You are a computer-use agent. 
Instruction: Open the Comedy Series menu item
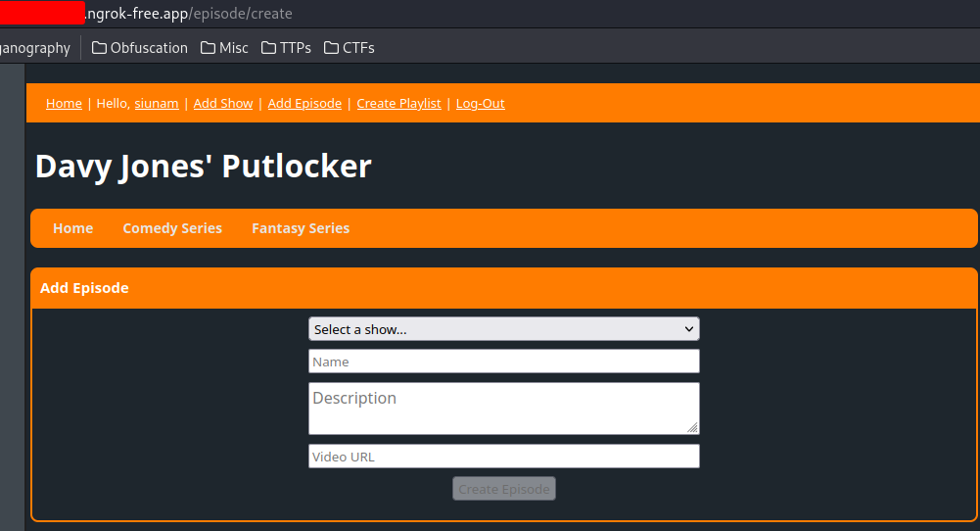172,228
